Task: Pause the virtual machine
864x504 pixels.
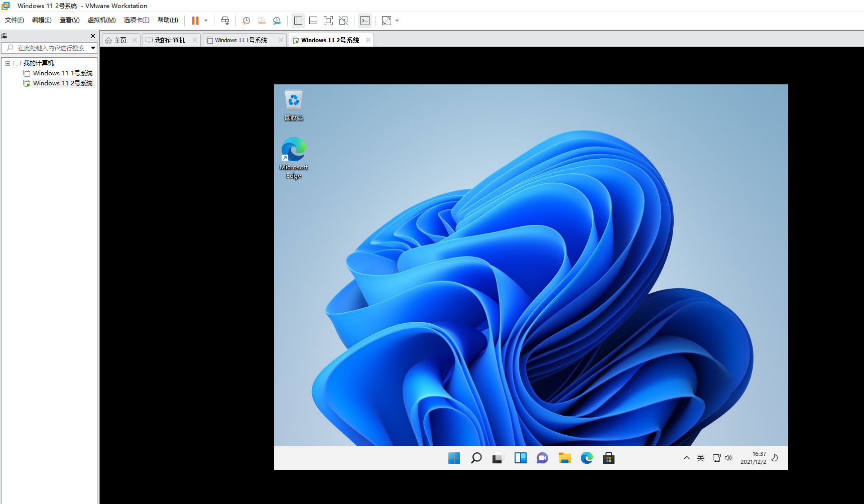Action: (x=195, y=21)
